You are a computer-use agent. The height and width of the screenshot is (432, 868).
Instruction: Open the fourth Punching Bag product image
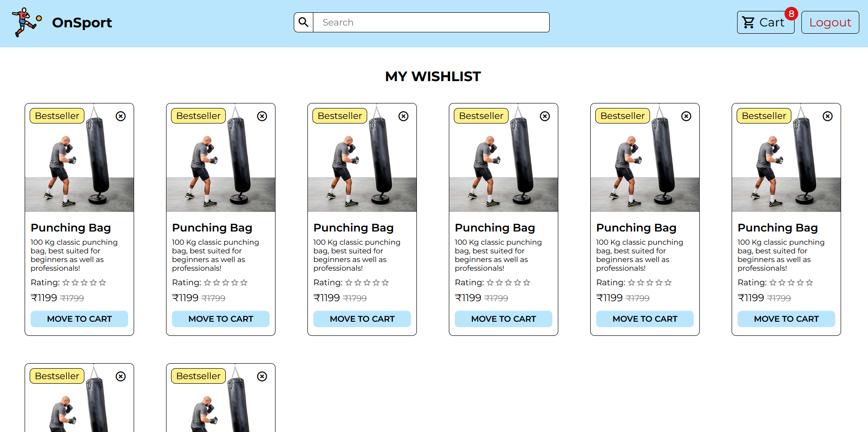(504, 158)
